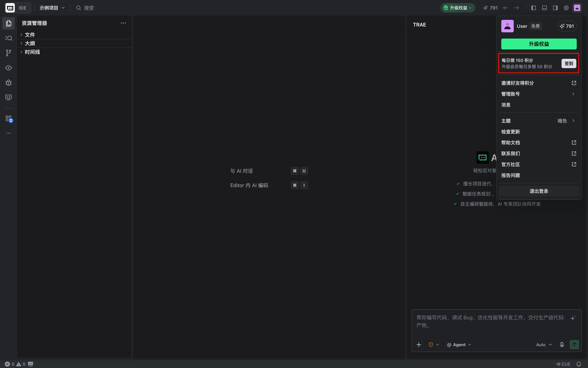Click 退出登录 to log out
The image size is (588, 368).
point(539,191)
